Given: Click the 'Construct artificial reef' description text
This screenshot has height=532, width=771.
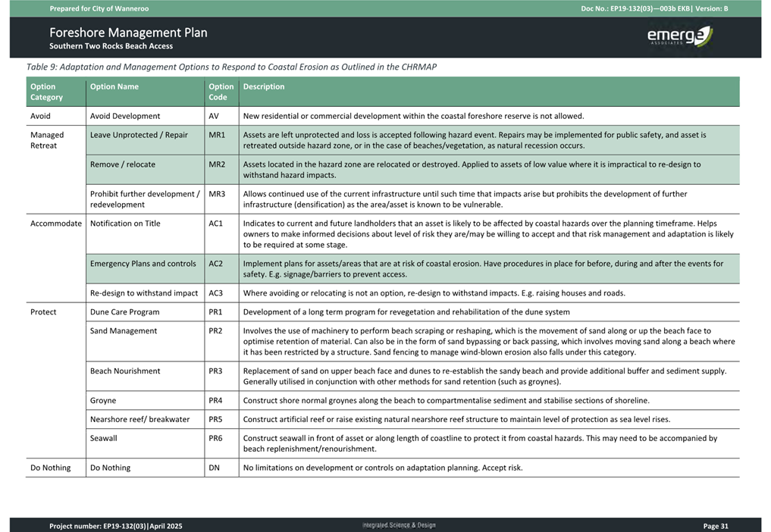Looking at the screenshot, I should tap(457, 419).
